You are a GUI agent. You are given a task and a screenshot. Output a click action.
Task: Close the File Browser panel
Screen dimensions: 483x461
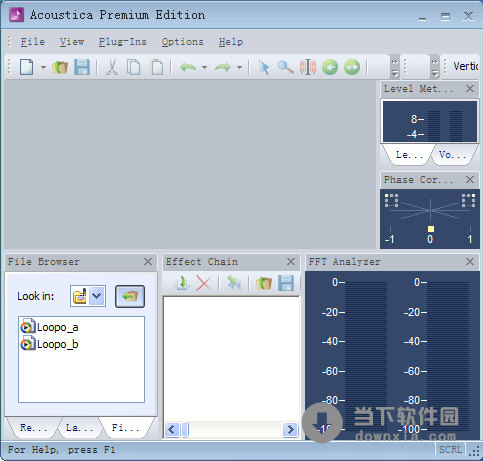click(x=148, y=262)
